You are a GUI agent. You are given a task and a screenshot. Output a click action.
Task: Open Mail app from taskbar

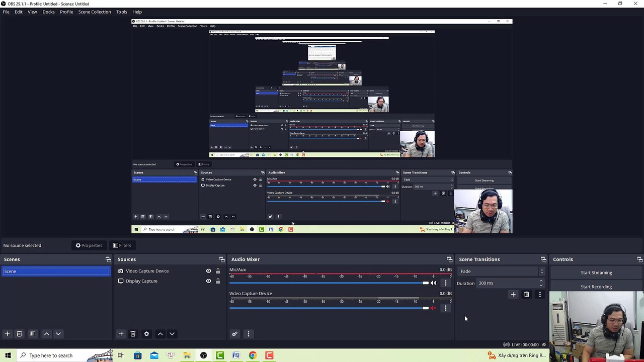click(x=154, y=355)
